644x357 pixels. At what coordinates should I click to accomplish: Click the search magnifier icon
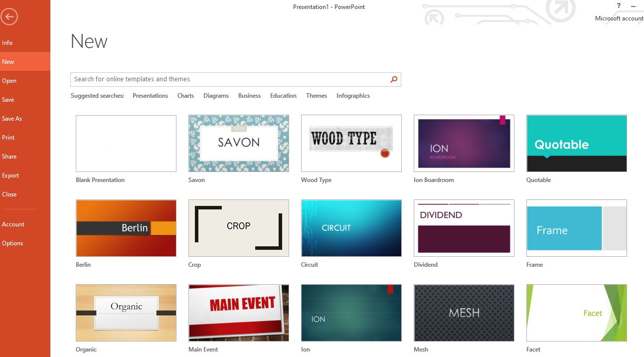click(x=394, y=79)
